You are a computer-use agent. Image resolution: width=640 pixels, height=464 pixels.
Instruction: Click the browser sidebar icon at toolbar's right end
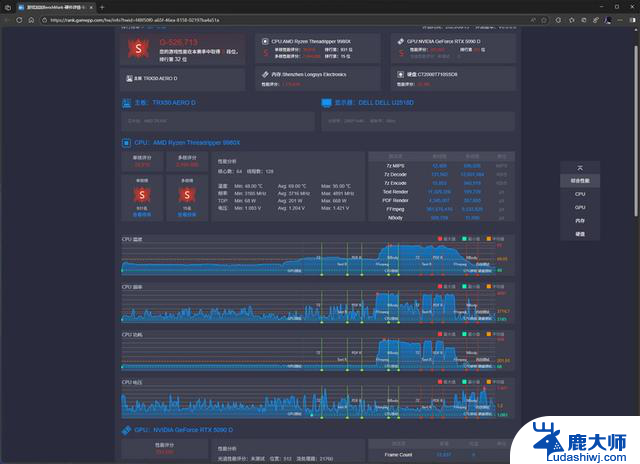(x=632, y=20)
